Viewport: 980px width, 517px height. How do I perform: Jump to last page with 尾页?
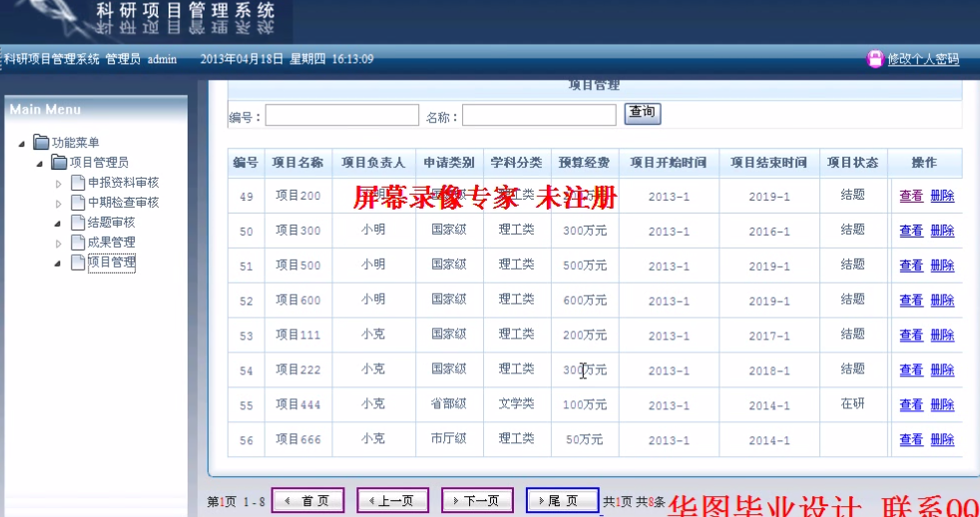click(x=563, y=501)
